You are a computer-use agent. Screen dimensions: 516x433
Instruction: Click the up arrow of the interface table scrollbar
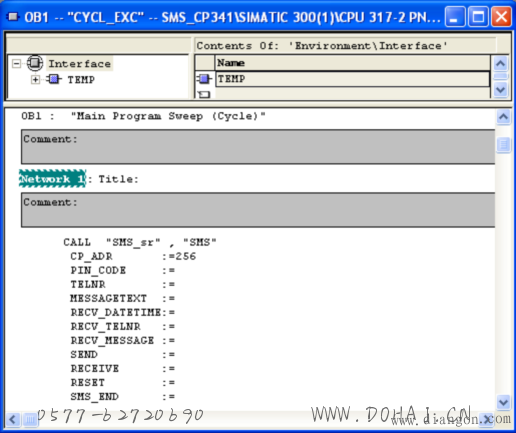(500, 63)
